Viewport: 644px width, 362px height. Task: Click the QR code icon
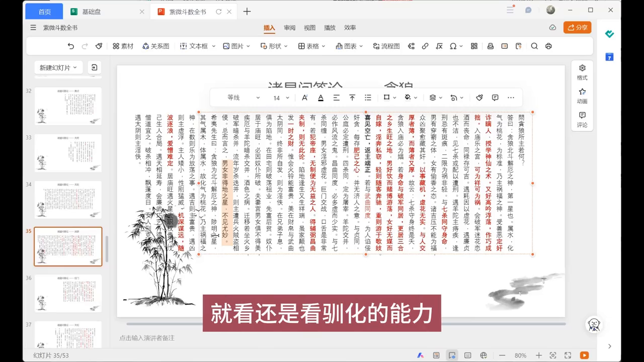[x=474, y=46]
